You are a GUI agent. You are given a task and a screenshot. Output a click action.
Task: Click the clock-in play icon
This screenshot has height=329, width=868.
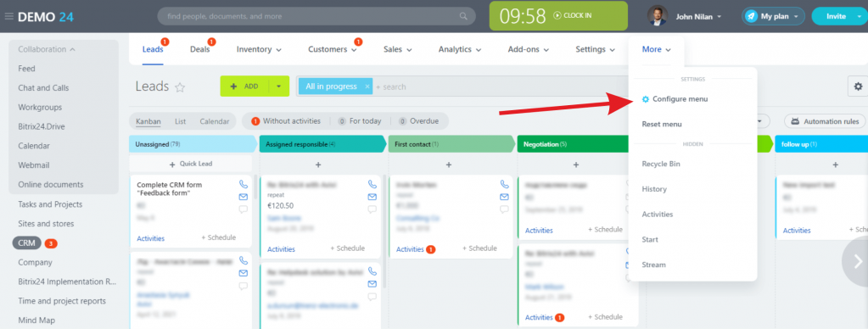[557, 15]
